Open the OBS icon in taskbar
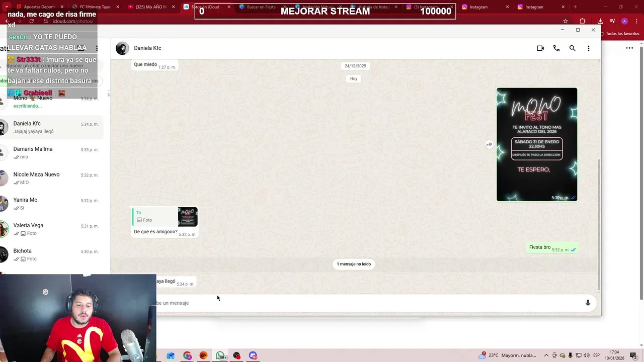The height and width of the screenshot is (362, 644). [236, 355]
